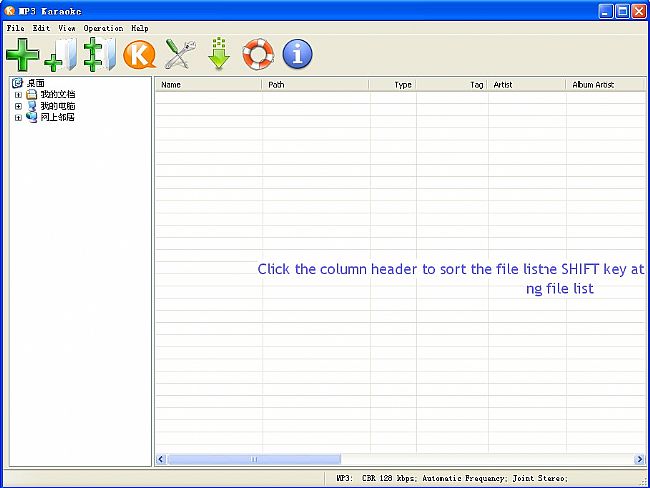Image resolution: width=650 pixels, height=488 pixels.
Task: Open the Help menu
Action: tap(140, 28)
